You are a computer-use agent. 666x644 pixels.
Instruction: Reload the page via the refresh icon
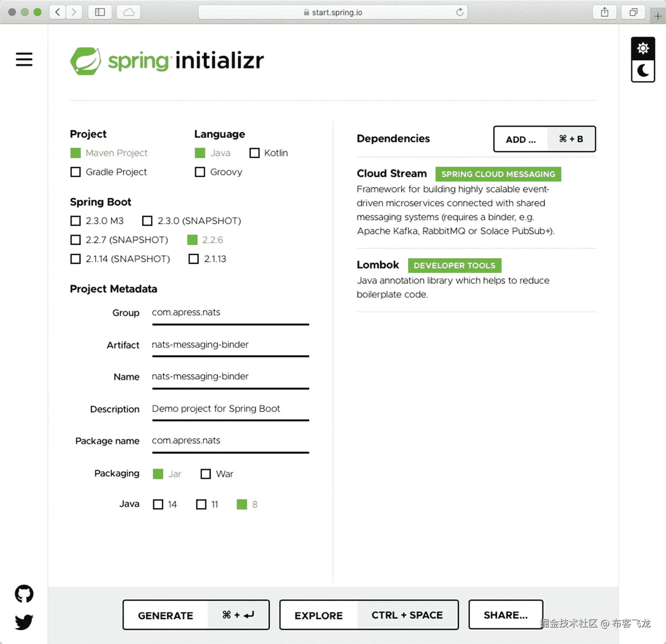[460, 12]
